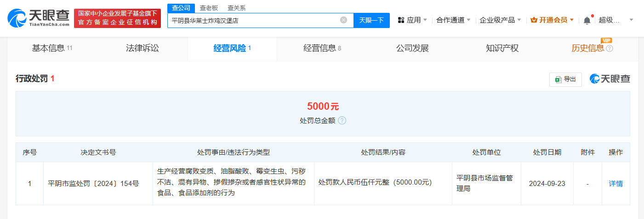Click the 天眼一下 search button
The width and height of the screenshot is (644, 219).
coord(371,20)
